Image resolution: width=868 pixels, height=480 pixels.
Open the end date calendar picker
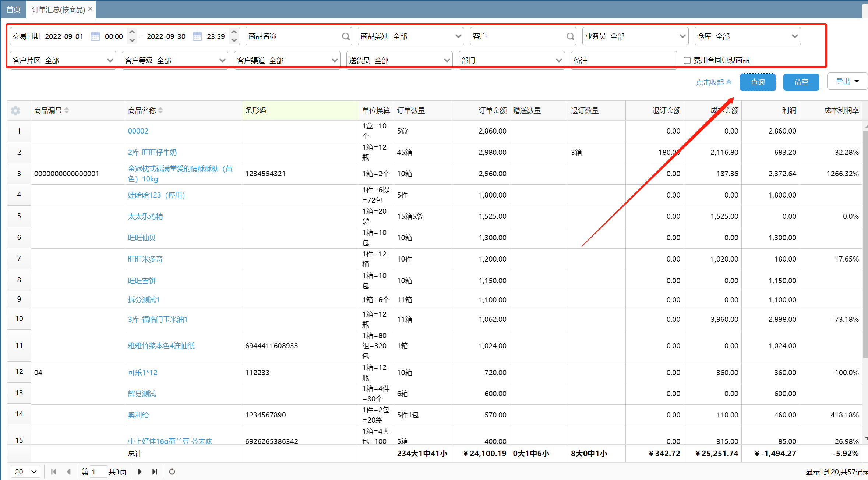point(197,36)
